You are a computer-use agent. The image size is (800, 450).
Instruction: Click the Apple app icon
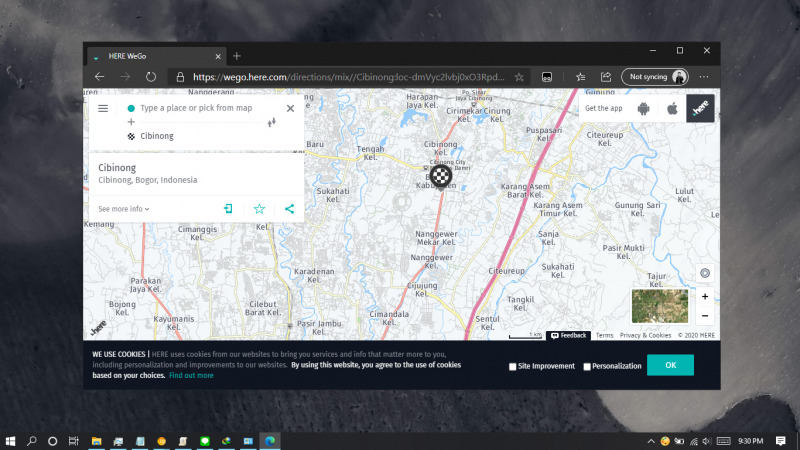point(672,108)
